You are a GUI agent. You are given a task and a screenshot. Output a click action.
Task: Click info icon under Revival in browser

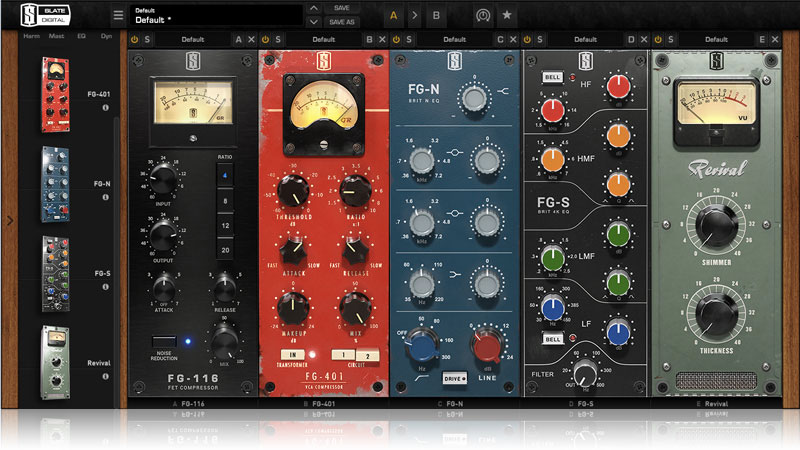click(105, 377)
